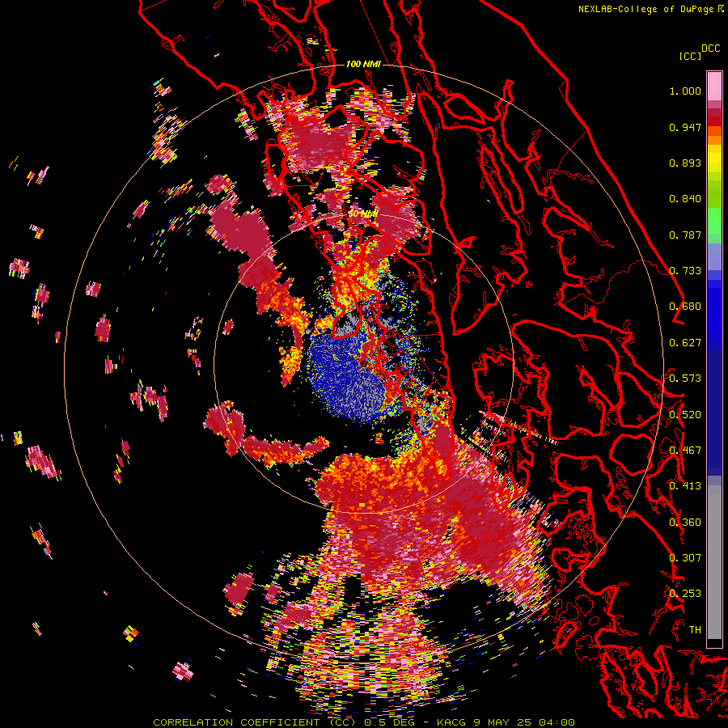Image resolution: width=728 pixels, height=728 pixels.
Task: Click the 0.307 scale value
Action: point(685,558)
